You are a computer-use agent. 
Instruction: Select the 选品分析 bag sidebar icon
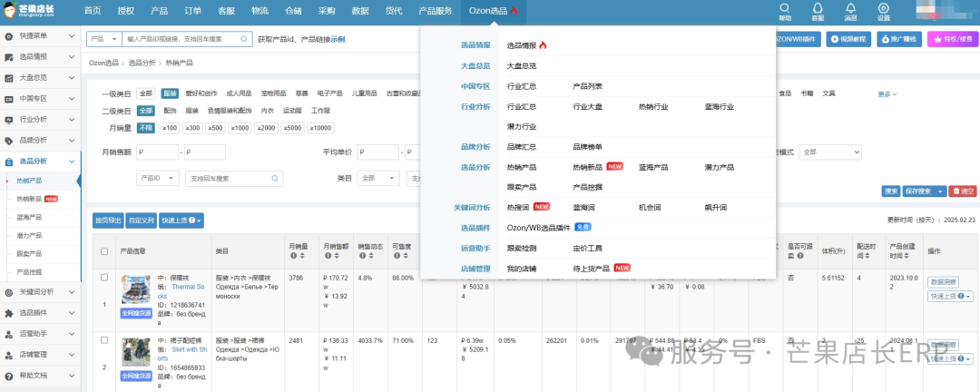click(x=9, y=162)
